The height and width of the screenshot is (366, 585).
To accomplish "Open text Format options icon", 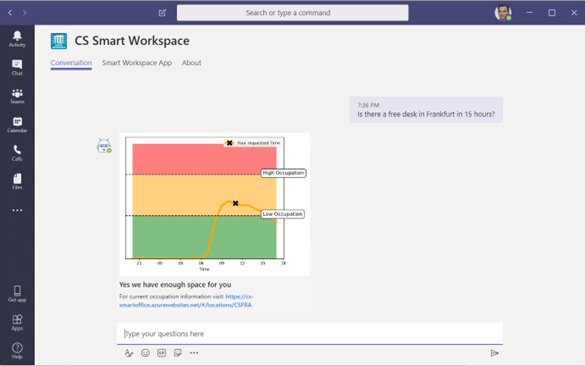I will [129, 353].
